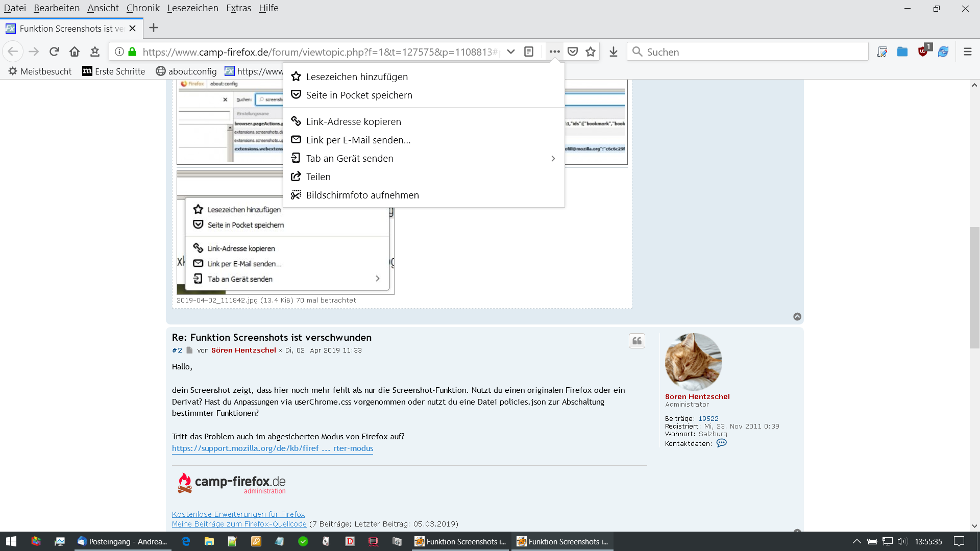The width and height of the screenshot is (980, 551).
Task: Open the support.mozilla.org link in post
Action: click(273, 448)
